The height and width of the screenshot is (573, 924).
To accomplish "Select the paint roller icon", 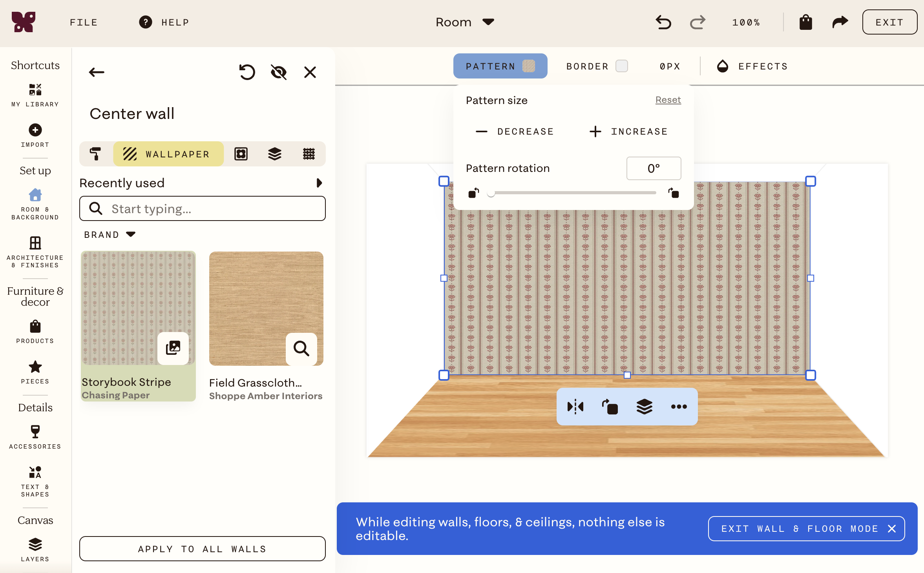I will coord(95,154).
